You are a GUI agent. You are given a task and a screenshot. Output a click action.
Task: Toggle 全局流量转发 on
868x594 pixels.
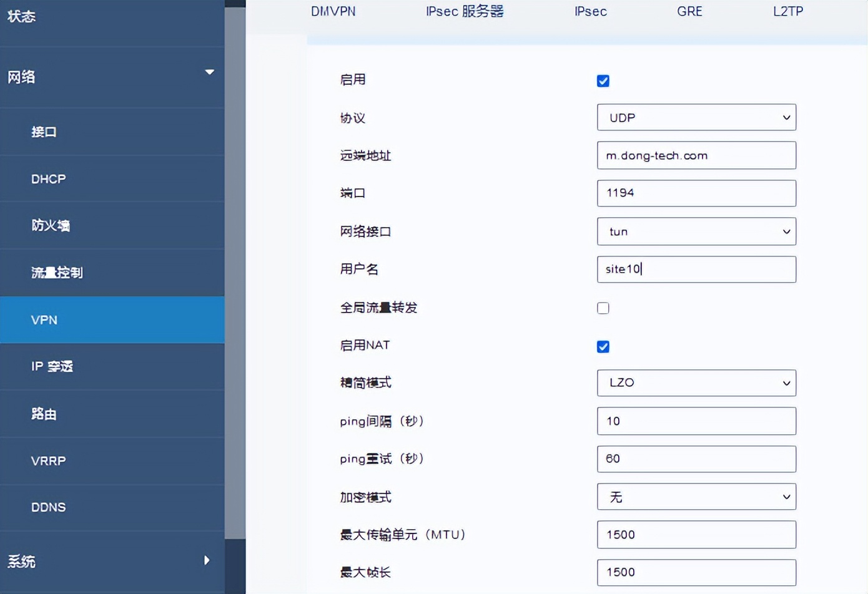tap(603, 308)
